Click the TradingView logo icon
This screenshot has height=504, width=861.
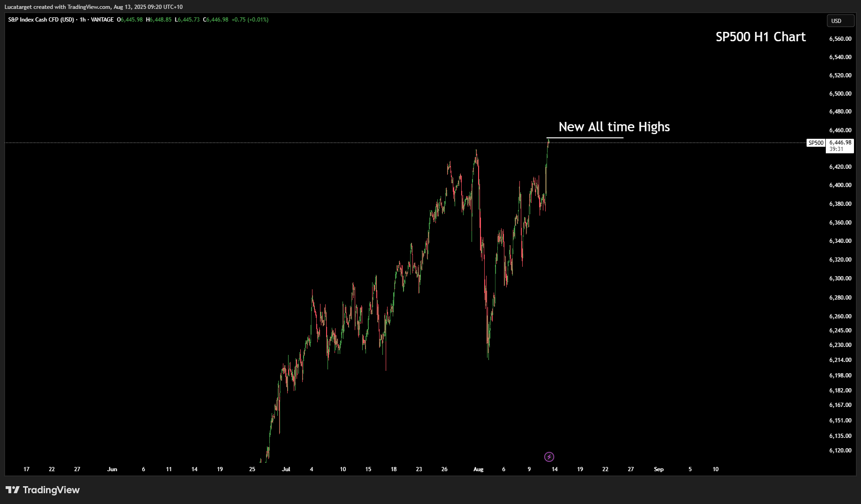tap(13, 490)
